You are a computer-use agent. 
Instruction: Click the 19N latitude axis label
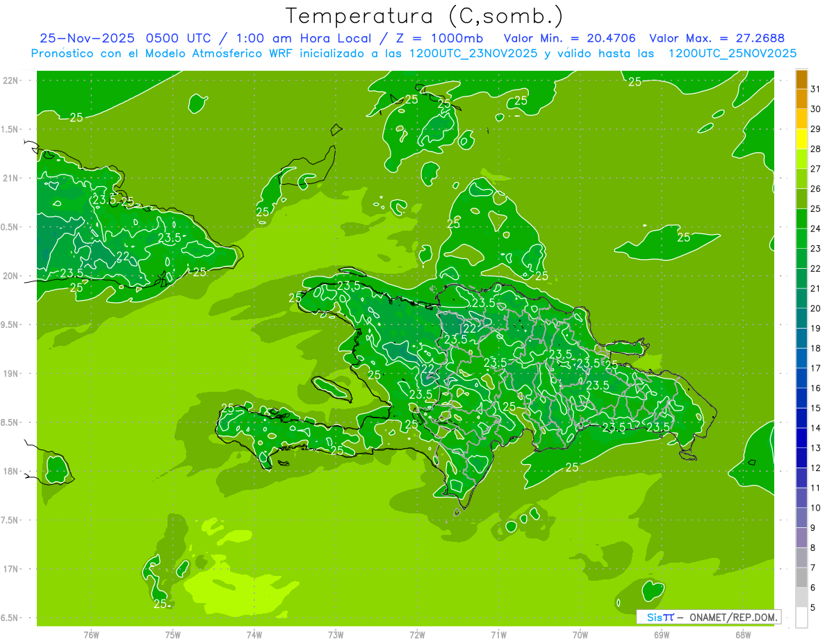(12, 373)
